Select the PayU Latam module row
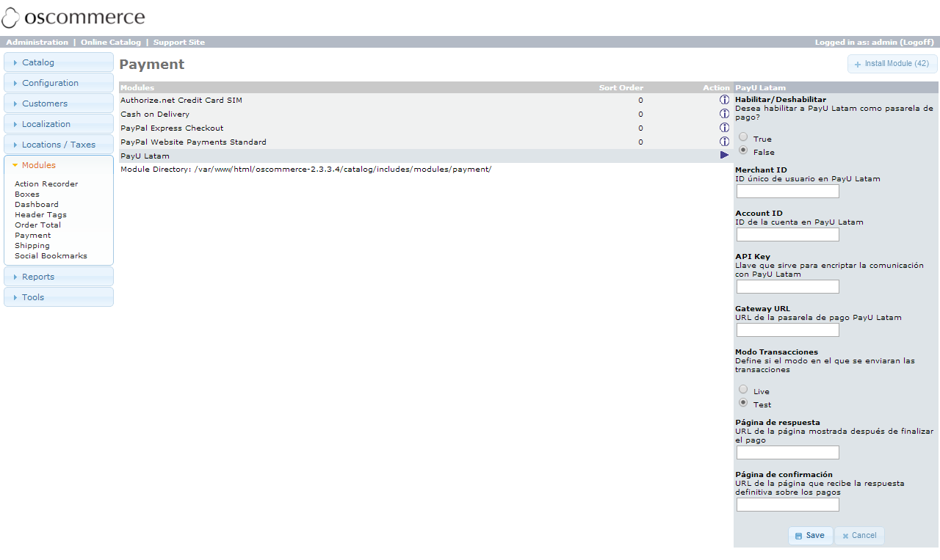 [x=426, y=156]
